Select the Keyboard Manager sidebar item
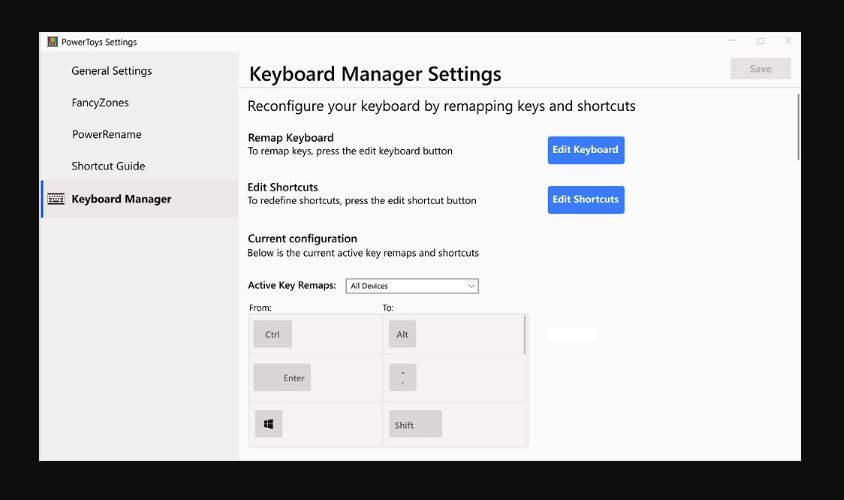844x500 pixels. coord(140,199)
